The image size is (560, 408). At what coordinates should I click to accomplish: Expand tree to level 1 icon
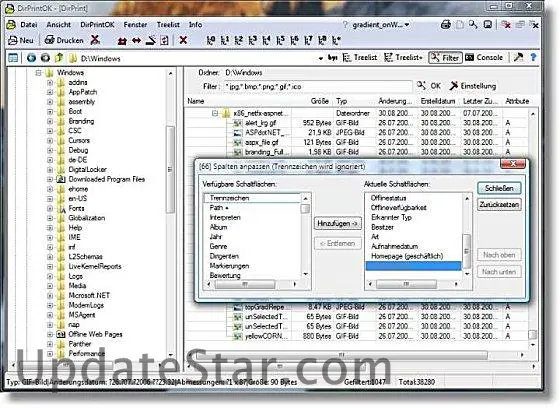coord(225,40)
